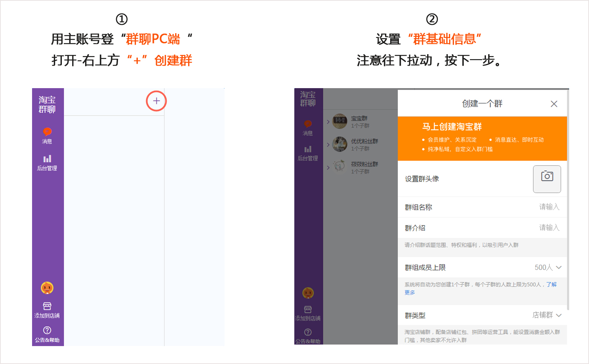Click the 消息直达、即时互动 banner bullet
Screen dimensions: 589x364
coord(519,140)
